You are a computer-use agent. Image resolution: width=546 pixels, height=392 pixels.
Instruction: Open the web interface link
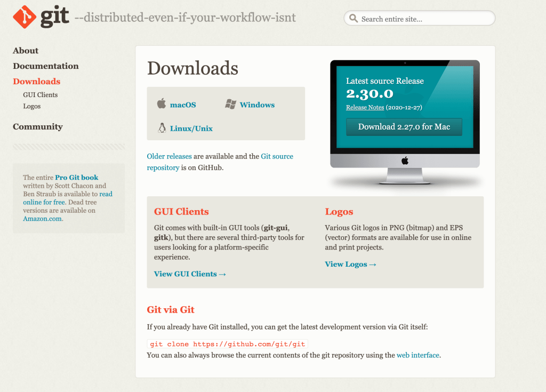pos(418,355)
